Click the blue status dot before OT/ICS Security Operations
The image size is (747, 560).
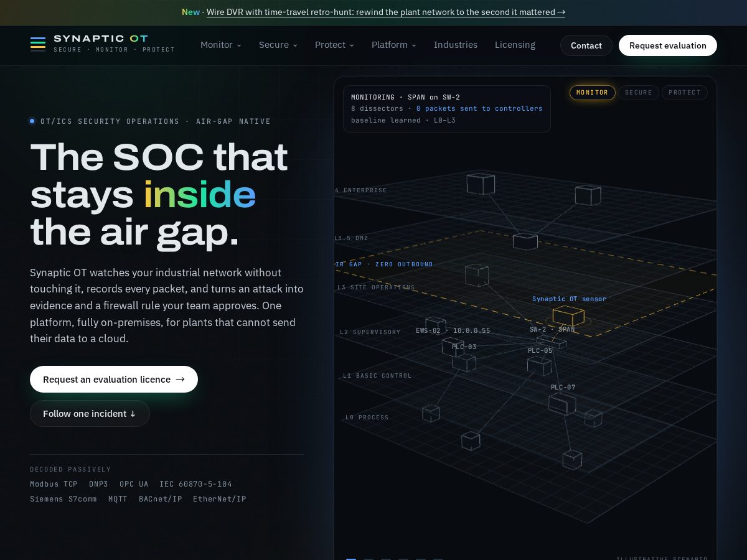[x=32, y=121]
